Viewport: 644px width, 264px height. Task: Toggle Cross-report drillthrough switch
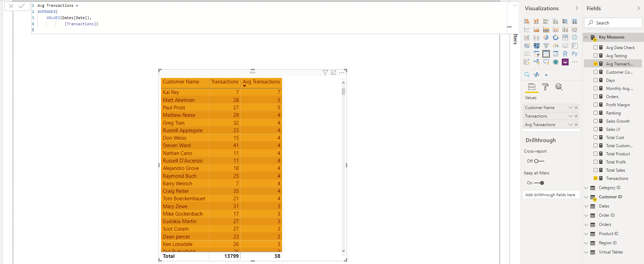539,161
